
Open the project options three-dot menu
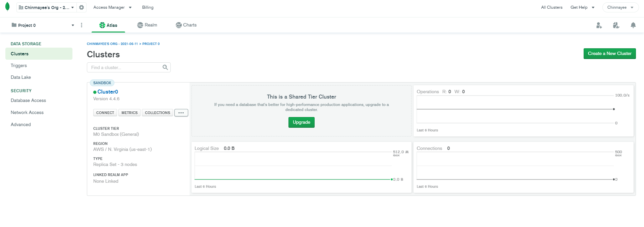[82, 25]
